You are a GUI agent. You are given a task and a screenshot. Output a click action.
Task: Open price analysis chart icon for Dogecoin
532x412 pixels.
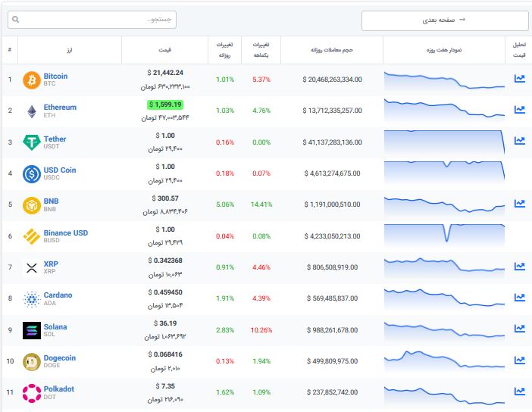click(x=519, y=360)
